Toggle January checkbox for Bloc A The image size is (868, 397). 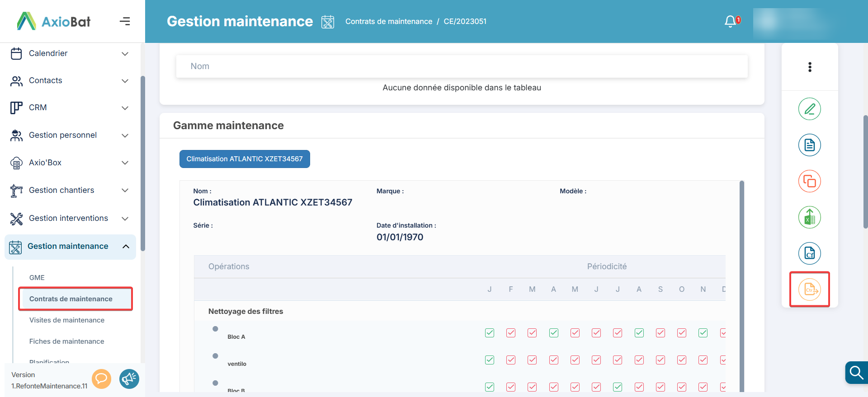[490, 333]
